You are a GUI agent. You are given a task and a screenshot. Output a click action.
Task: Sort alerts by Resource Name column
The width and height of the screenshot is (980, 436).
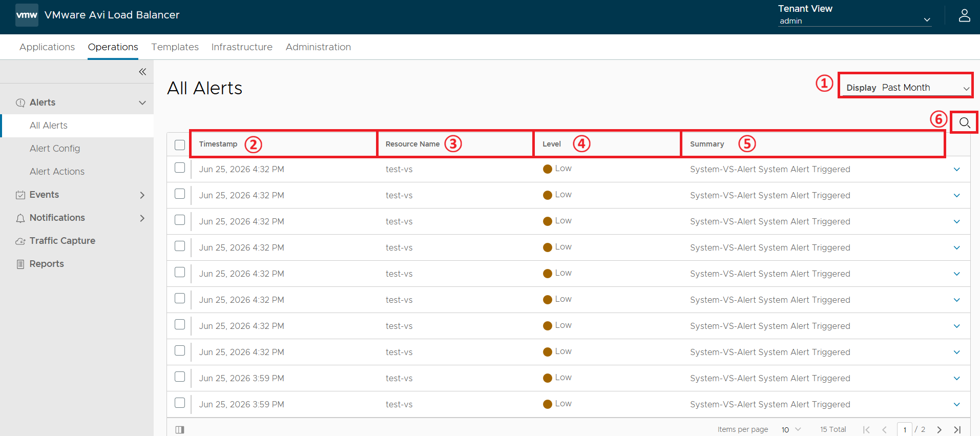click(x=412, y=144)
